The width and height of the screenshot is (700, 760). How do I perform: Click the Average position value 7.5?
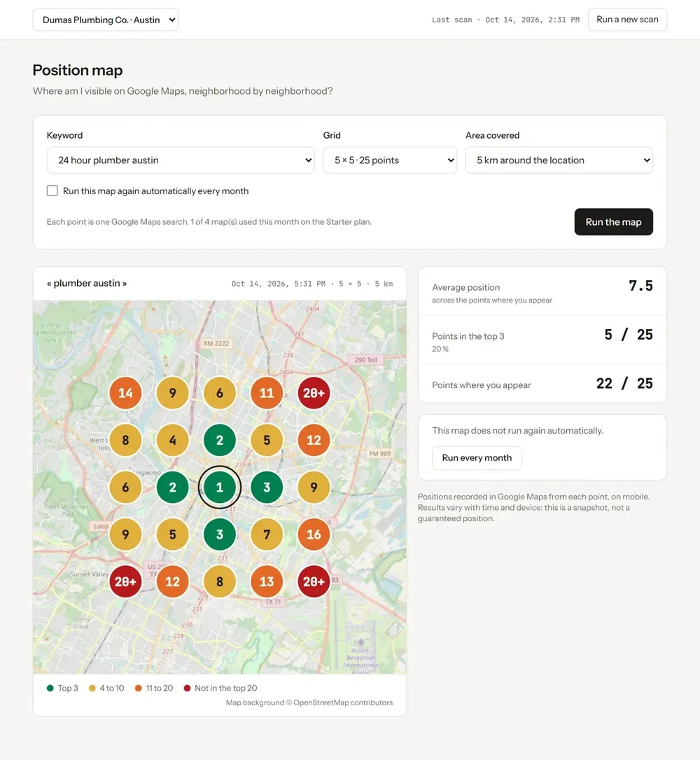[640, 286]
